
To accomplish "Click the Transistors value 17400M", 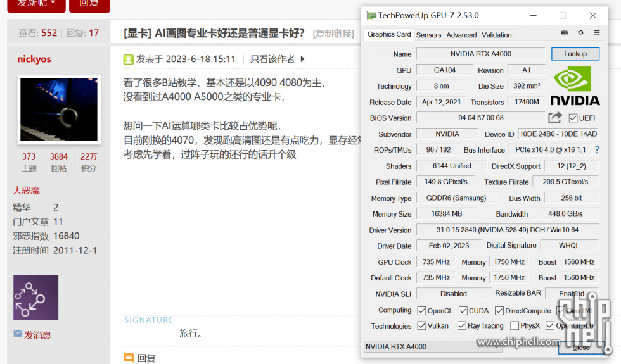I will (x=527, y=102).
